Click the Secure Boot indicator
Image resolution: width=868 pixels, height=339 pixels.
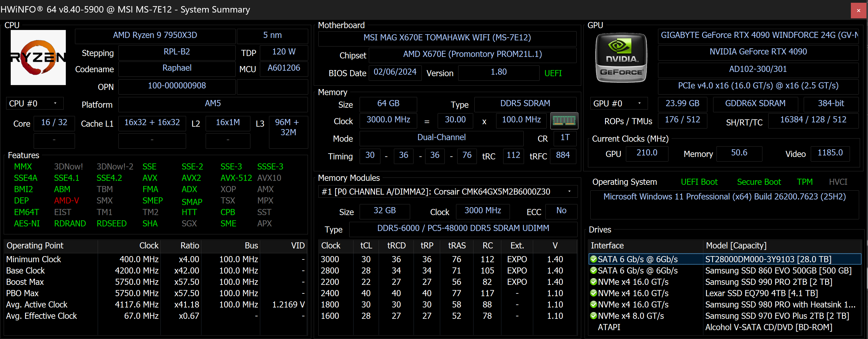click(758, 182)
